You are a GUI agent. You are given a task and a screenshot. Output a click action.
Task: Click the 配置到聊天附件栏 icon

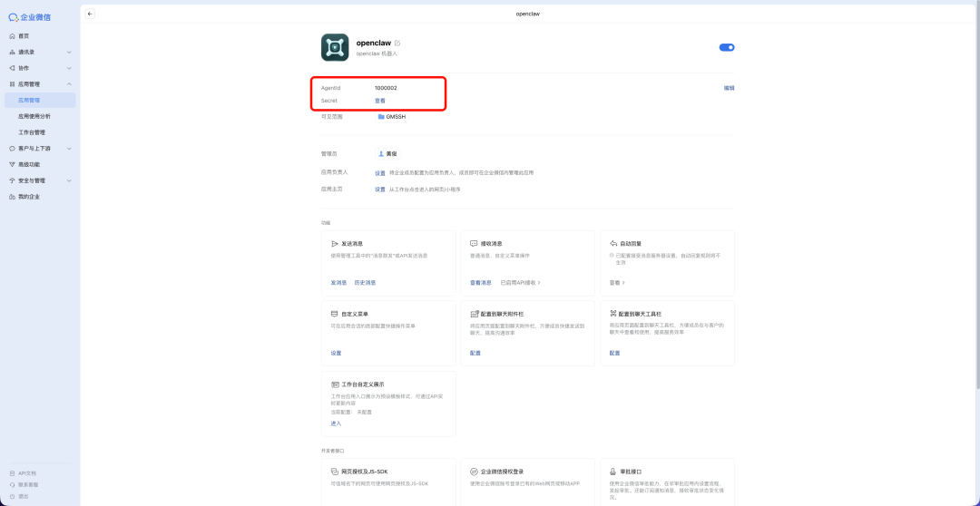(x=474, y=314)
